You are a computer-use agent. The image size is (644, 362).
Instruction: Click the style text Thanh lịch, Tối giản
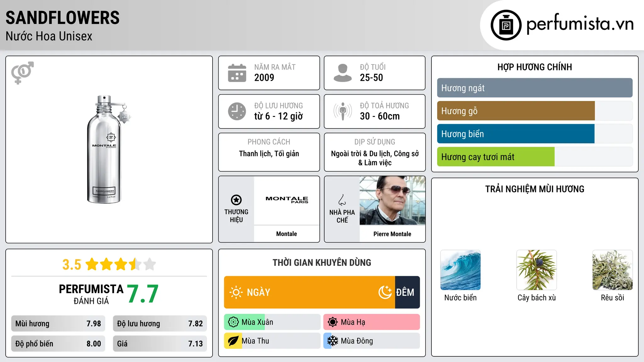[x=269, y=154]
